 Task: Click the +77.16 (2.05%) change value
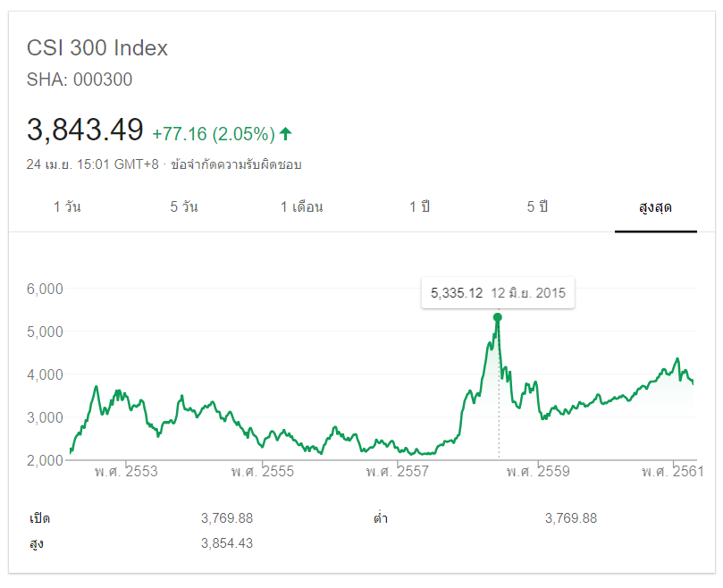[x=213, y=134]
